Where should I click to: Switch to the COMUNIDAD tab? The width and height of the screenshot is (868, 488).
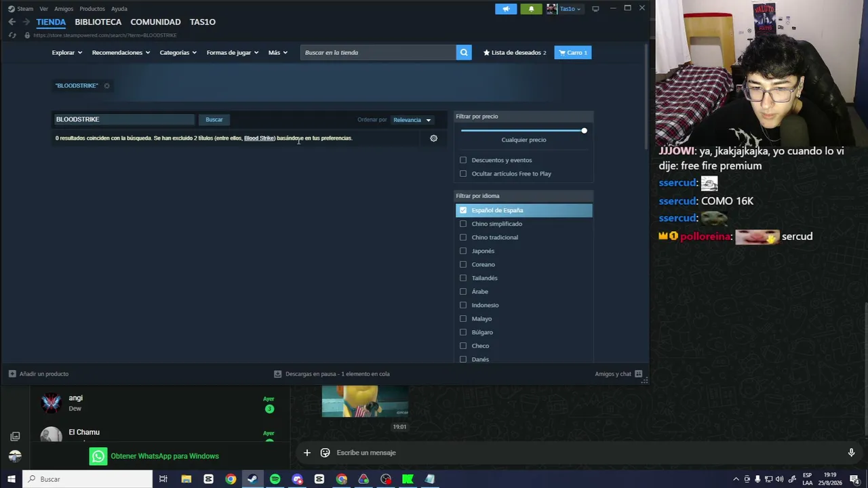[155, 22]
